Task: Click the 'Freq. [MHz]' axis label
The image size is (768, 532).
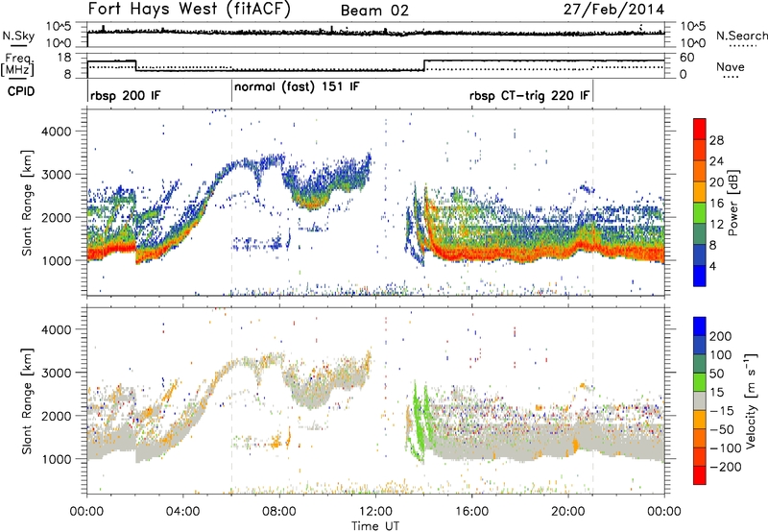Action: [17, 64]
